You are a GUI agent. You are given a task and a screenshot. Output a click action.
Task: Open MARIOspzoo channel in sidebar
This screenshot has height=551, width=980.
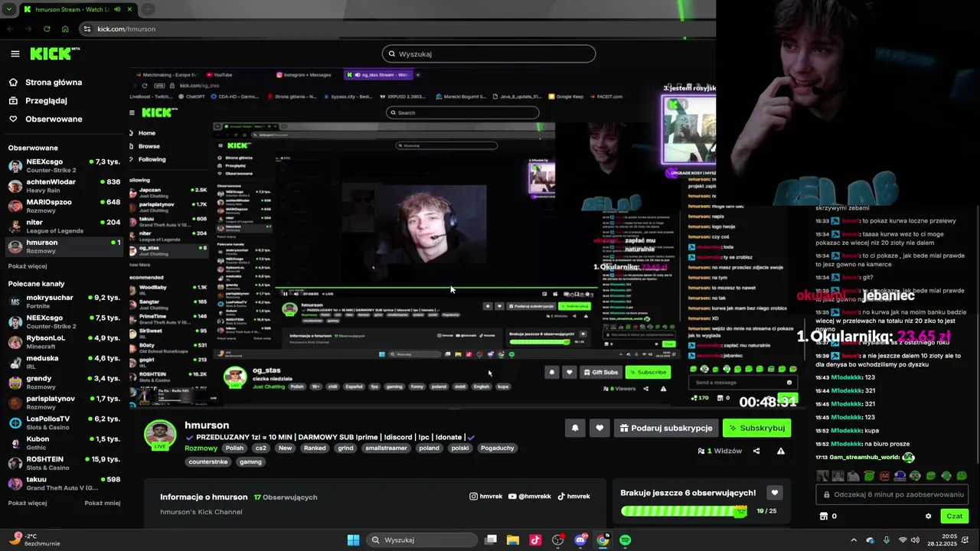tap(64, 206)
